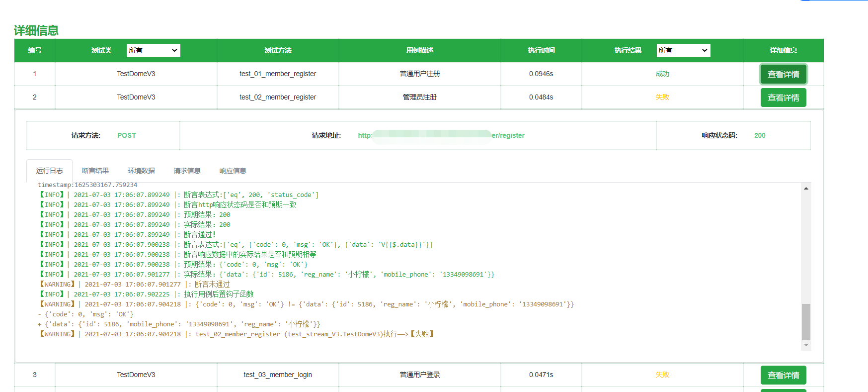Screen dimensions: 868x392
Task: Click 查看详情 for test_02_member_register
Action: (783, 98)
